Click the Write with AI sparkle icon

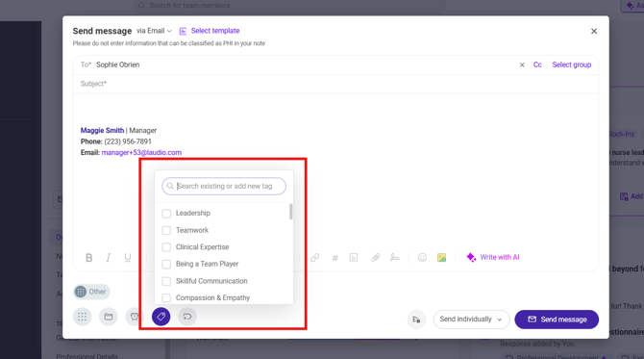[x=471, y=257]
